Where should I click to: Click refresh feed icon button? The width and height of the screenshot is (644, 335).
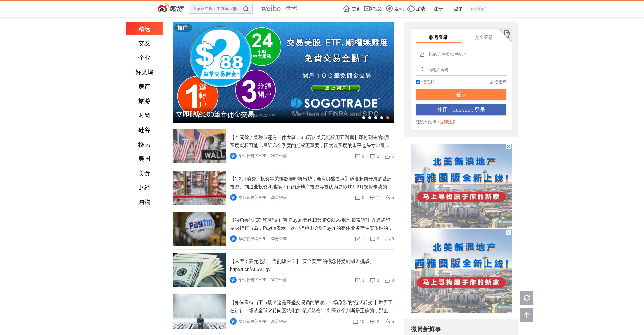527,298
